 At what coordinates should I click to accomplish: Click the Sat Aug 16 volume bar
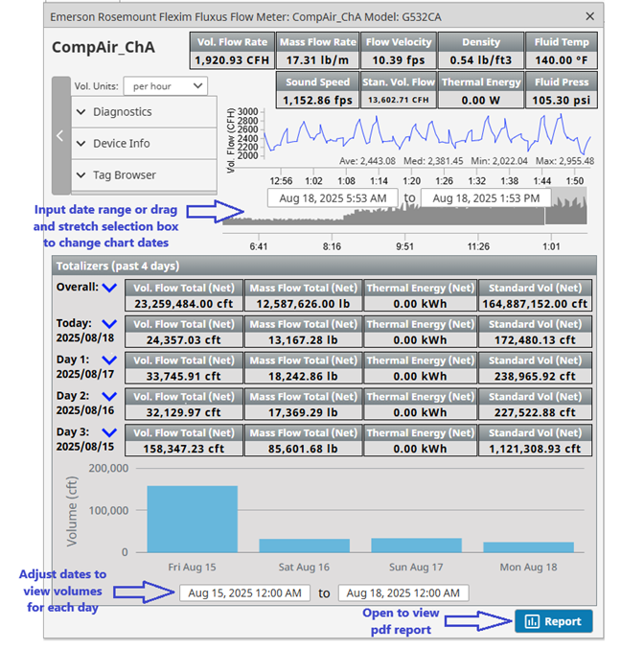(296, 545)
